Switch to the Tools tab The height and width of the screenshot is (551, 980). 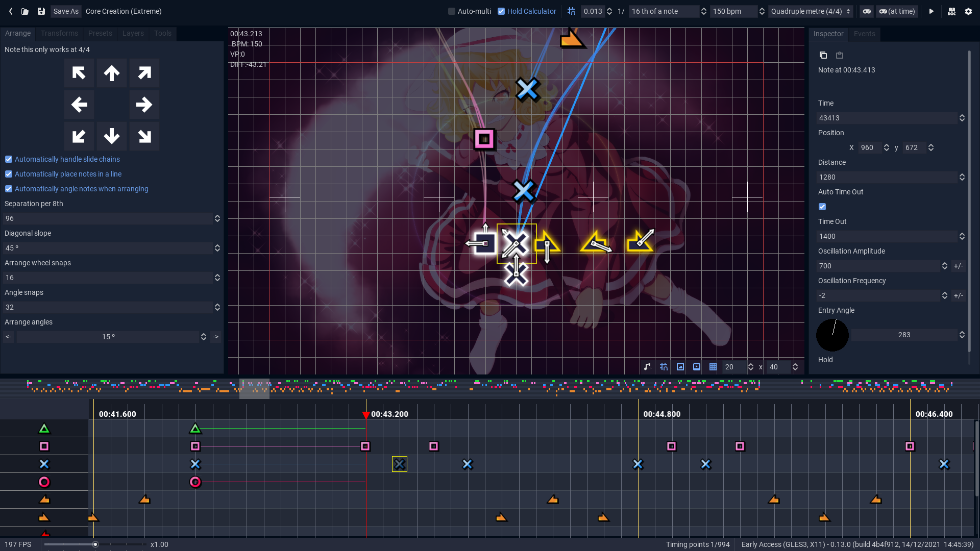pos(163,33)
